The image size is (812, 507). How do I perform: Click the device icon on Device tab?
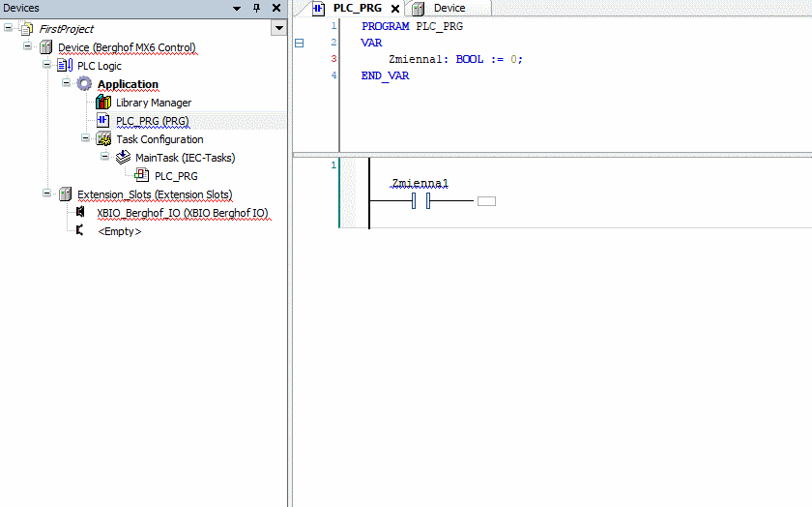coord(418,9)
